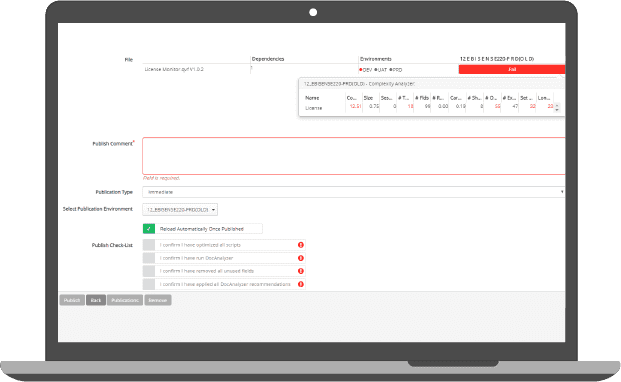Open the Publication Type dropdown

tap(353, 192)
